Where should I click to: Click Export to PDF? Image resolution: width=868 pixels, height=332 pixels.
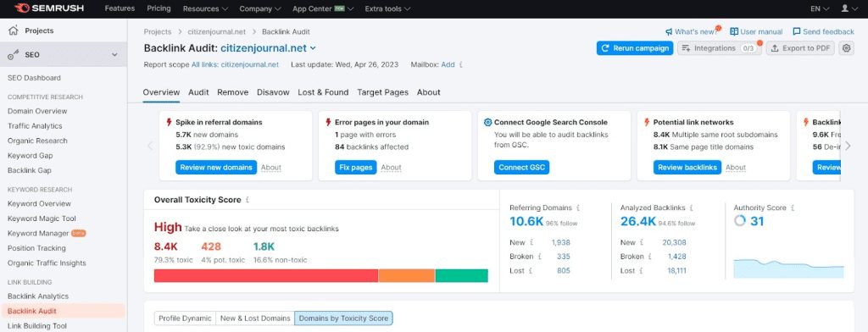tap(800, 48)
